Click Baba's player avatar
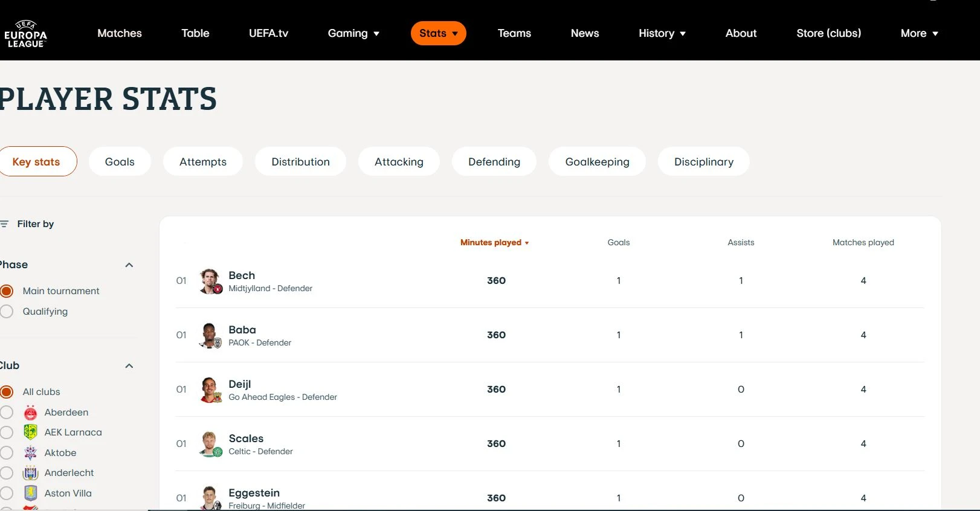The width and height of the screenshot is (980, 511). point(210,335)
